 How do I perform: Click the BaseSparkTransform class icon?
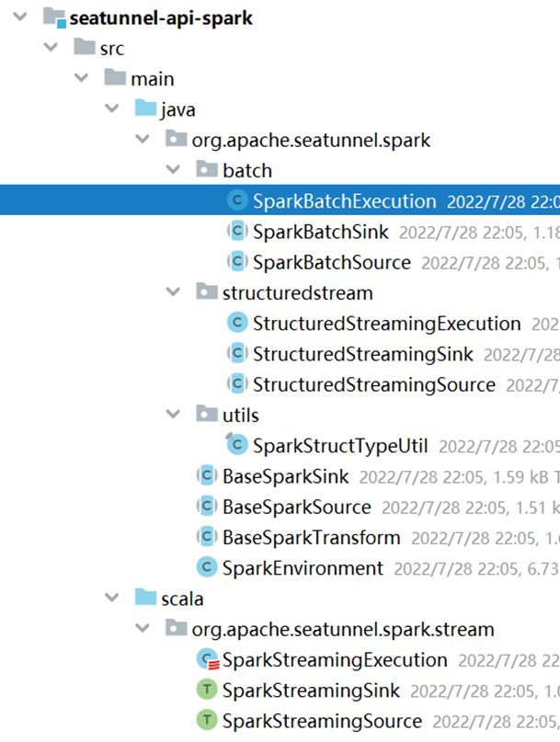click(207, 537)
